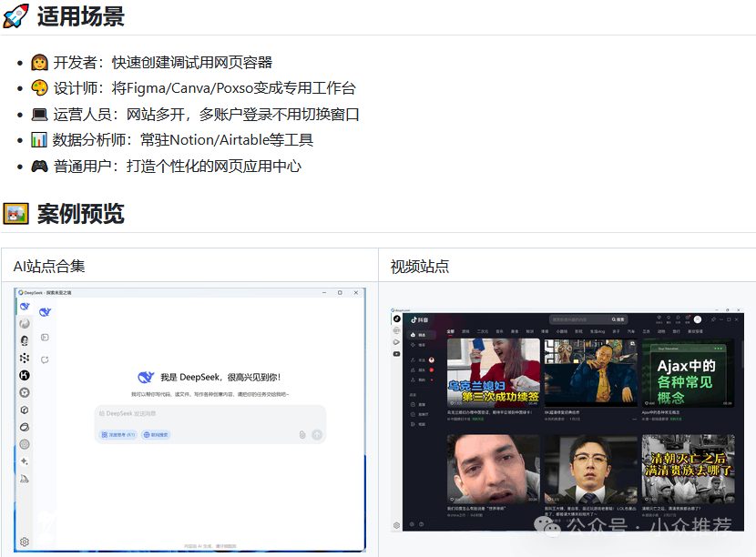The image size is (756, 557).
Task: Click the round send arrow button in DeepSeek
Action: [x=317, y=435]
